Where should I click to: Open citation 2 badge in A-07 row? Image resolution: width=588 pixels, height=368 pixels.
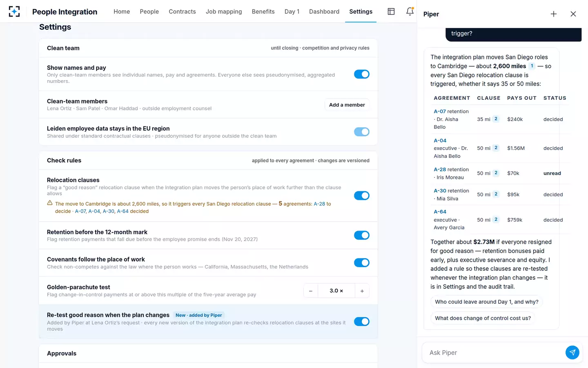tap(496, 119)
